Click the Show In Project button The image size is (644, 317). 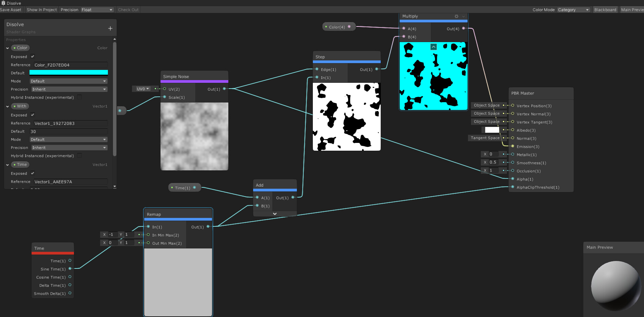point(41,10)
